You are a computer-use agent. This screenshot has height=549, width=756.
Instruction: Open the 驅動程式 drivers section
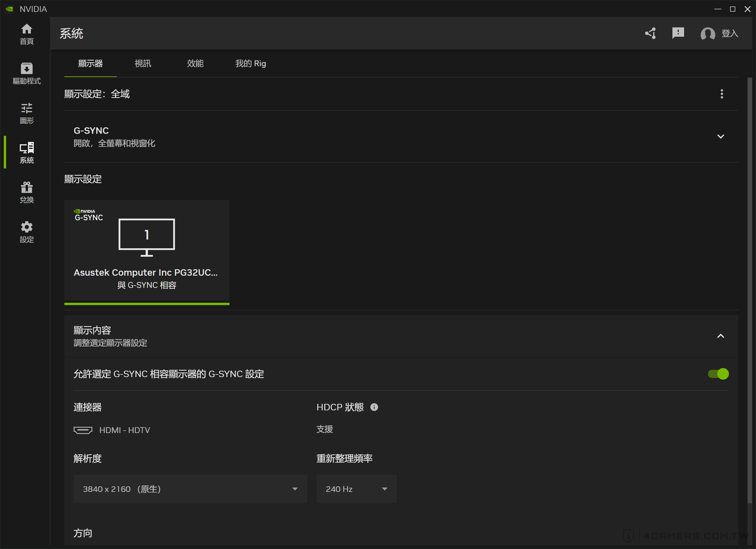click(x=27, y=74)
